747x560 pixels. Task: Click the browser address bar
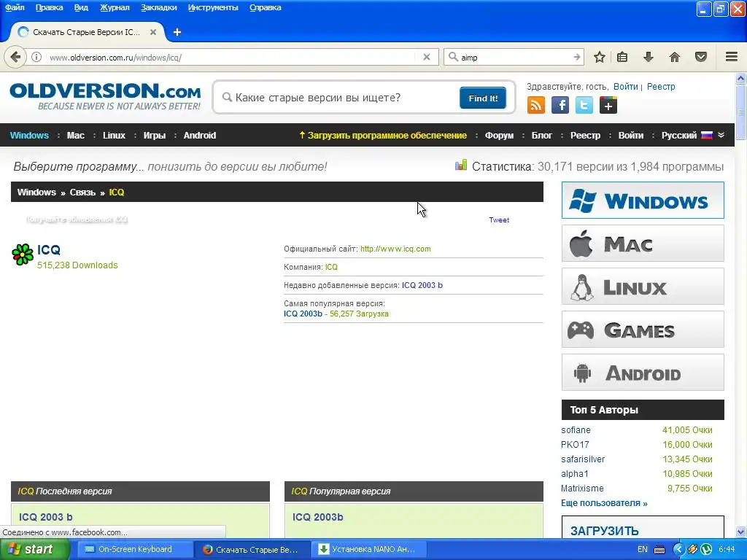[x=231, y=57]
